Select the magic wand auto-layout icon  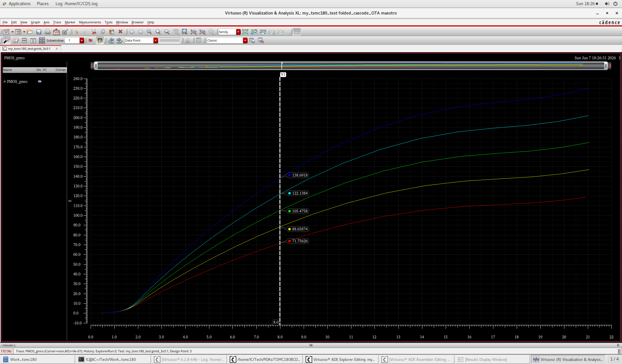click(x=7, y=40)
